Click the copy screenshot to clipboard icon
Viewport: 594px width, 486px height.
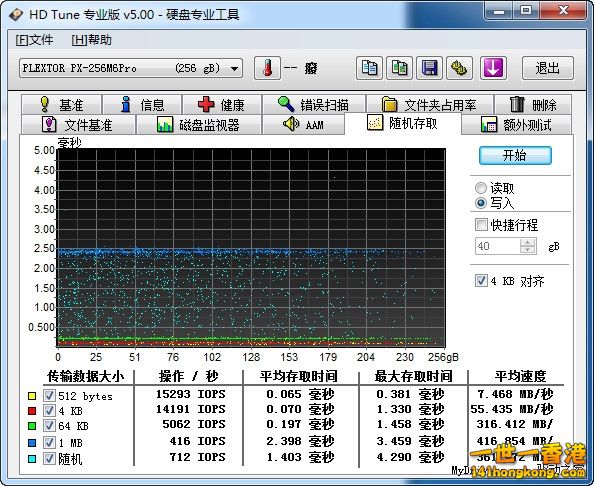tap(399, 68)
